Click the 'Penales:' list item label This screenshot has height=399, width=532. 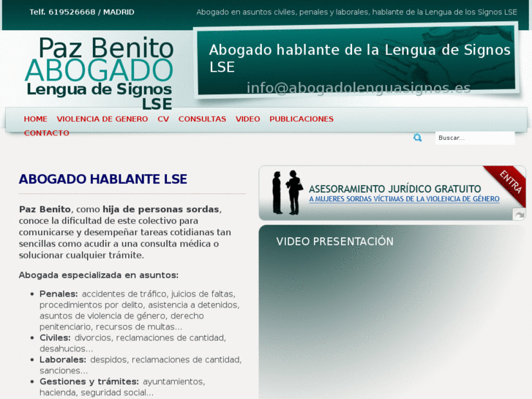coord(59,294)
